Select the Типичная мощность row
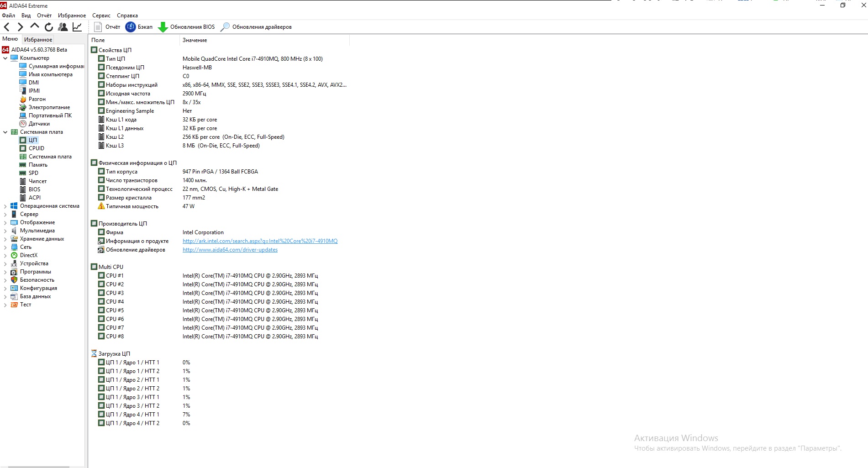This screenshot has width=868, height=468. [219, 206]
